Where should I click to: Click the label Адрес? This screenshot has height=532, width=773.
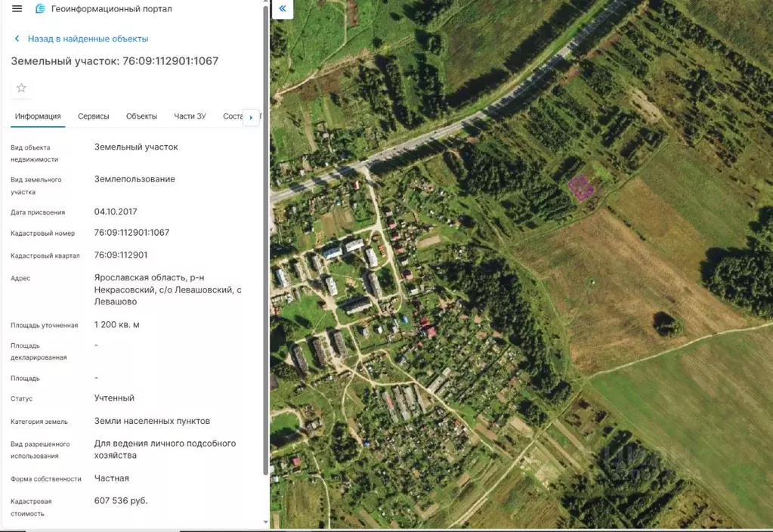tap(20, 279)
